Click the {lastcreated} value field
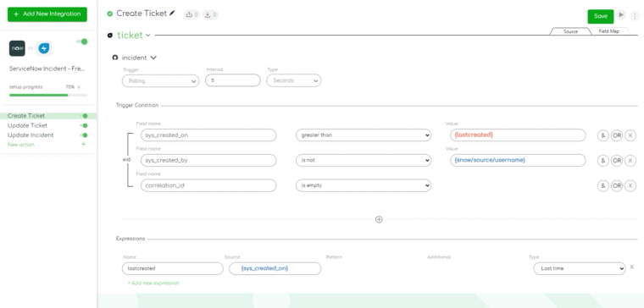644x308 pixels. click(x=518, y=135)
